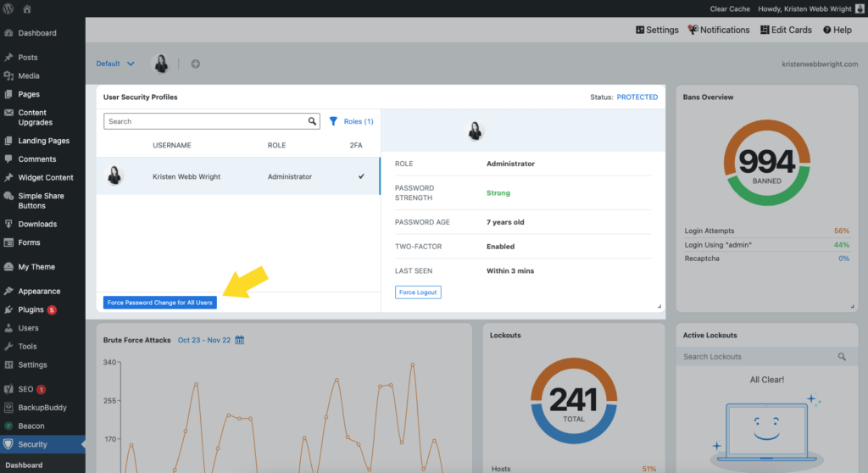This screenshot has width=868, height=473.
Task: Click the ROLE column header
Action: pyautogui.click(x=276, y=145)
